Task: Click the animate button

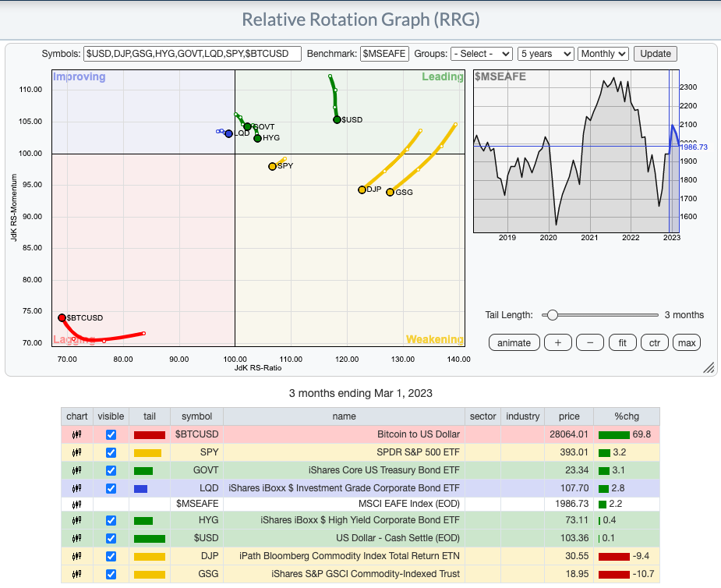Action: point(514,343)
